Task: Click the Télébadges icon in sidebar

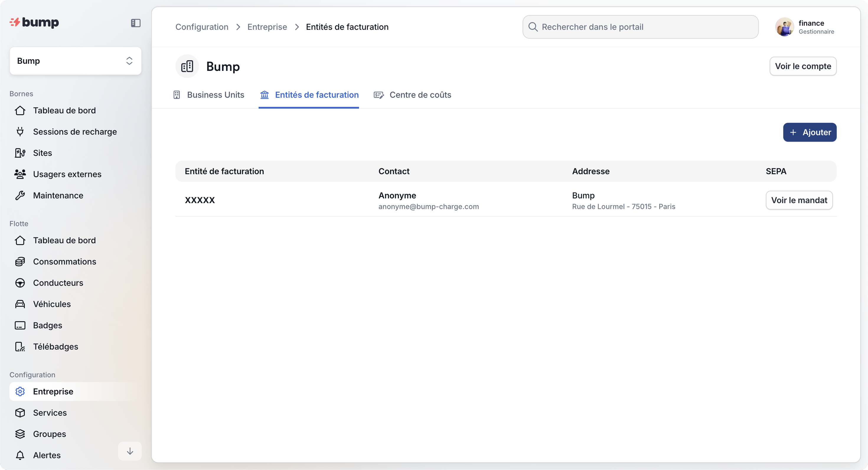Action: point(20,347)
